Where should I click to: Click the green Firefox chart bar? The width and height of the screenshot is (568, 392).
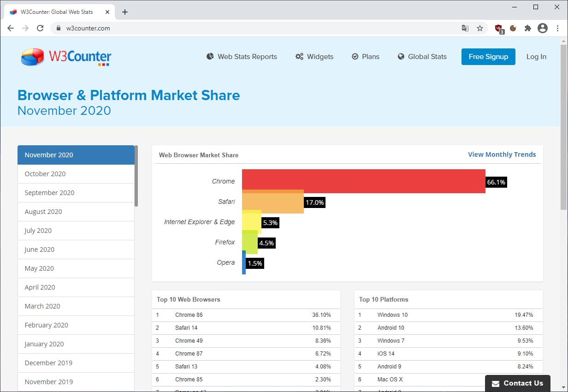pyautogui.click(x=250, y=243)
